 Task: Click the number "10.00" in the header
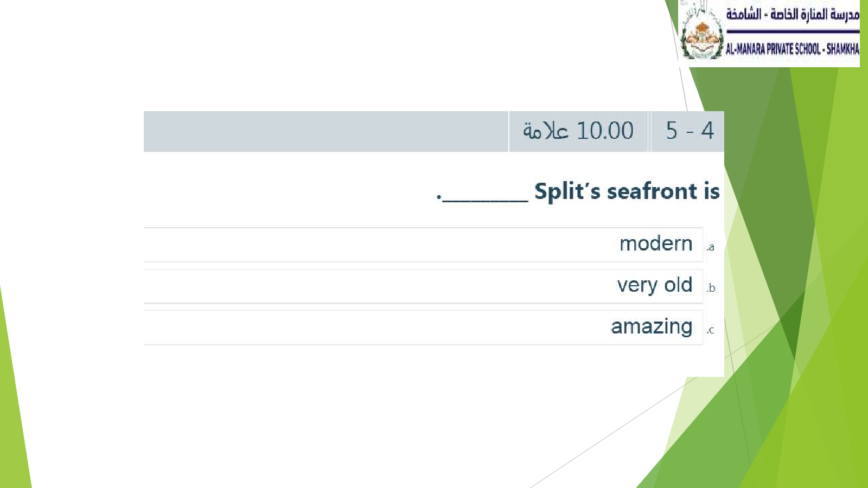(x=605, y=131)
